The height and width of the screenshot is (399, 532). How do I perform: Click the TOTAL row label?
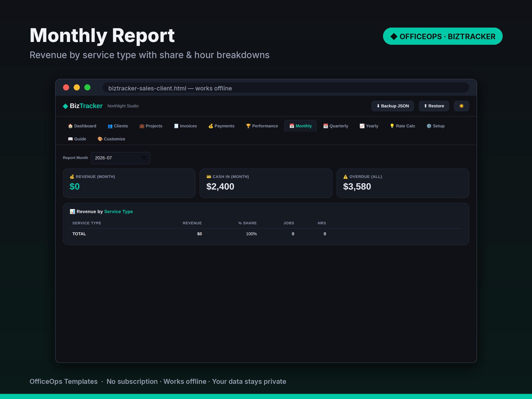coord(79,234)
